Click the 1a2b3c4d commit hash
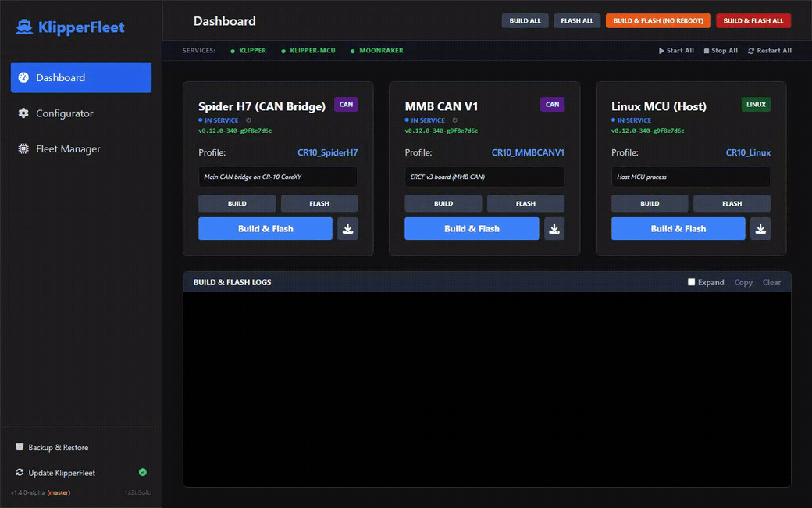The image size is (812, 508). [x=137, y=492]
